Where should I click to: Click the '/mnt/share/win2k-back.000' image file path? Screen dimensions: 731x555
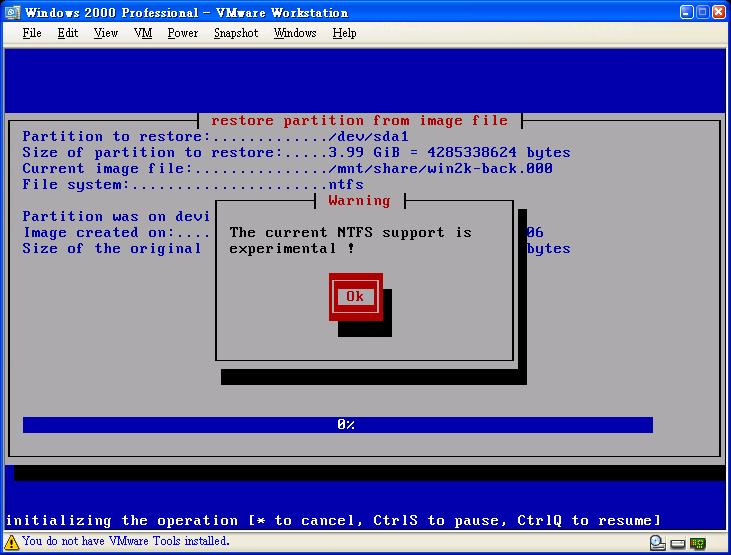click(x=440, y=168)
